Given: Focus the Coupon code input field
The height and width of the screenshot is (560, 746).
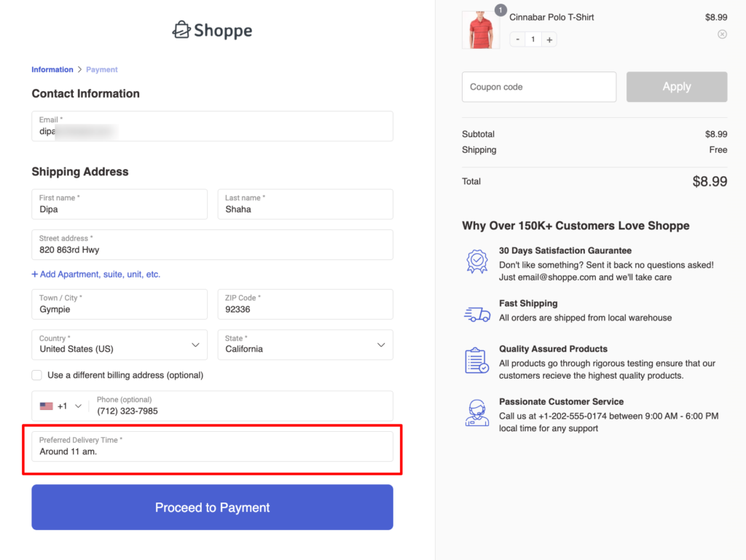Looking at the screenshot, I should tap(539, 87).
